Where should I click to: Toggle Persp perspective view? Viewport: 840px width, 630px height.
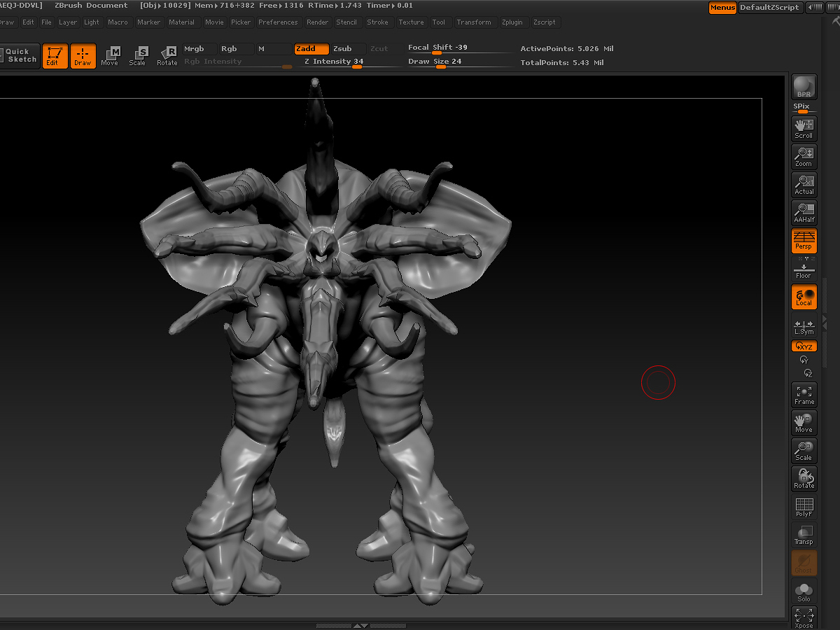coord(804,240)
